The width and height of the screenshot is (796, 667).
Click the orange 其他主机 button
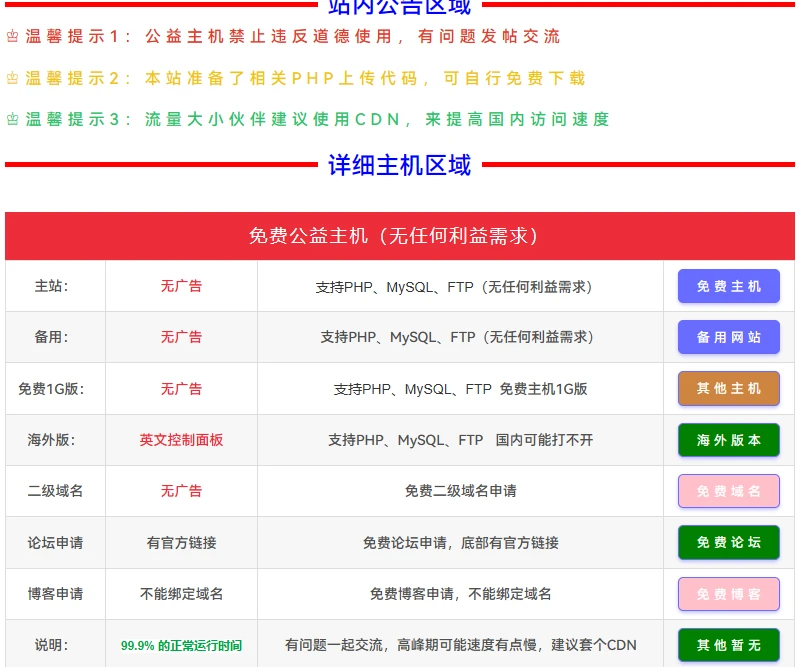pos(728,389)
